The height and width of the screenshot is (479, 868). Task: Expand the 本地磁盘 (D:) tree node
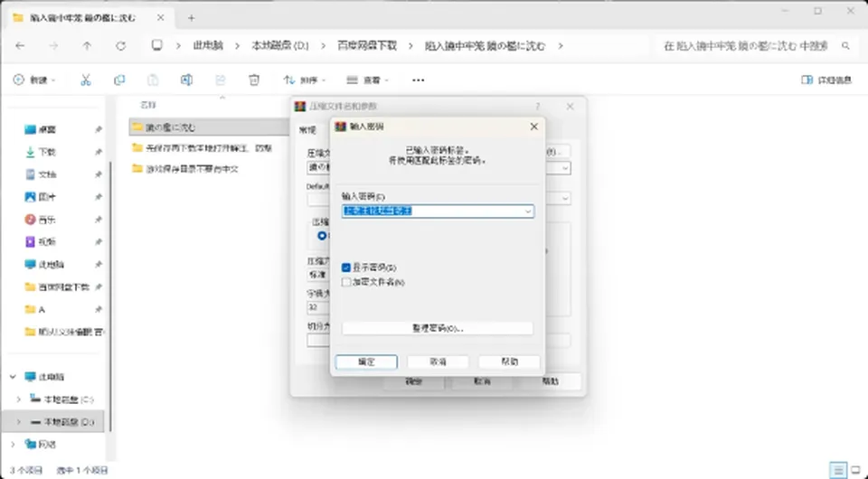point(18,422)
